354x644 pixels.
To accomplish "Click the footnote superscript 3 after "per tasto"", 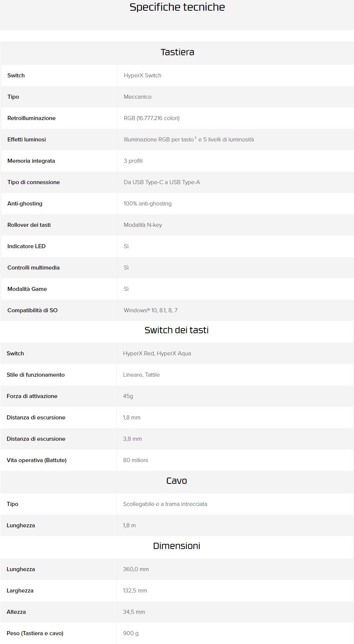I will pos(195,138).
